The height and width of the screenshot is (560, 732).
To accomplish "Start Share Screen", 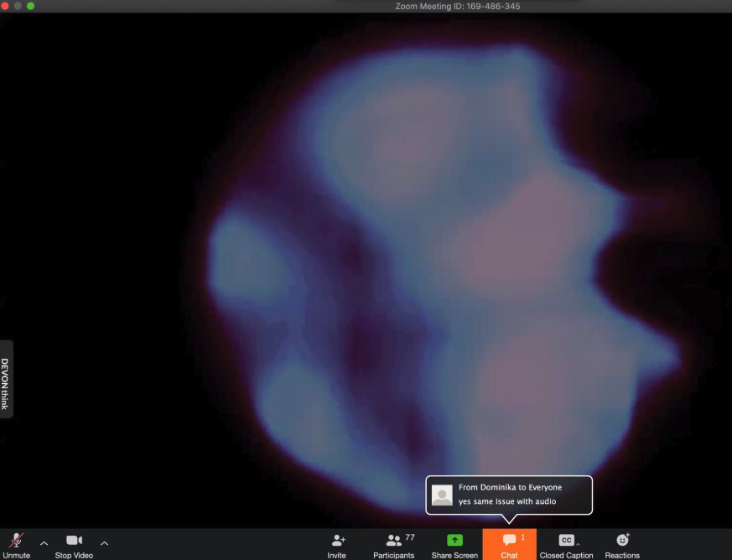I will pos(454,545).
